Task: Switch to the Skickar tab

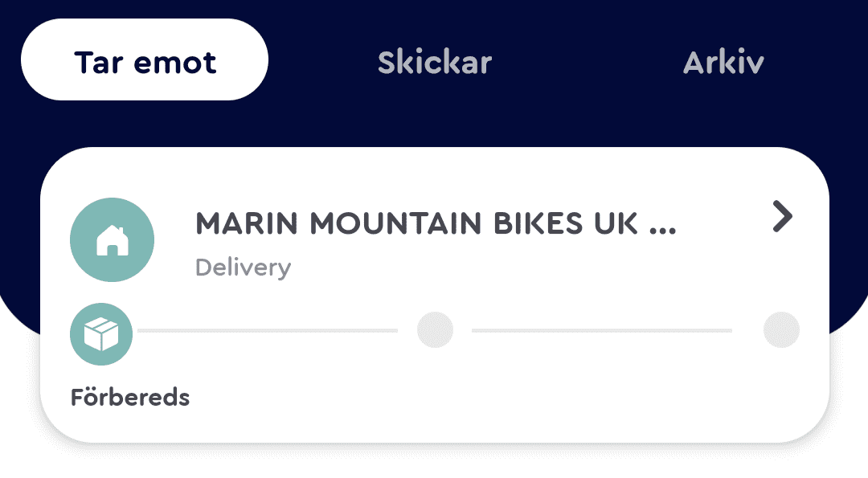Action: [435, 62]
